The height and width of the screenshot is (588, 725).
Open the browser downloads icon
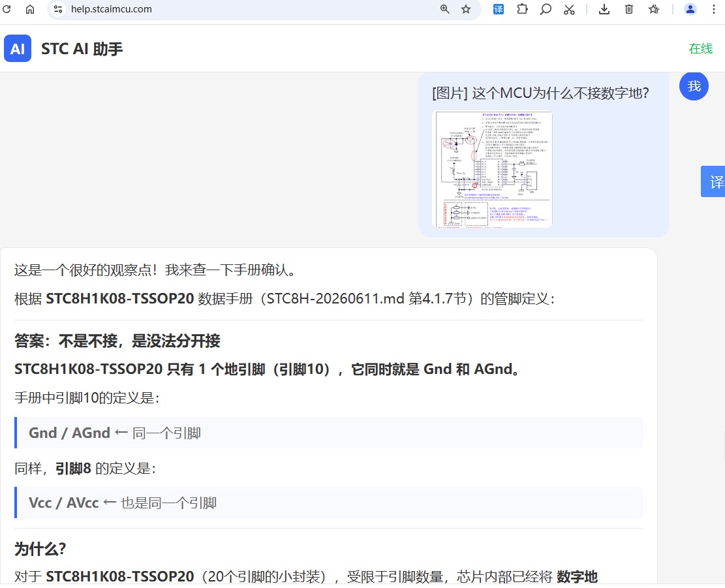[604, 9]
